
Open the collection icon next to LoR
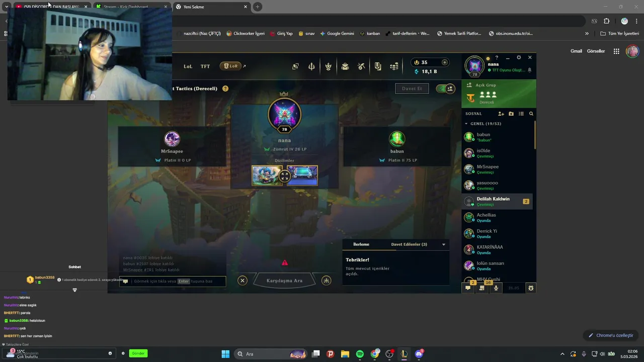(295, 66)
